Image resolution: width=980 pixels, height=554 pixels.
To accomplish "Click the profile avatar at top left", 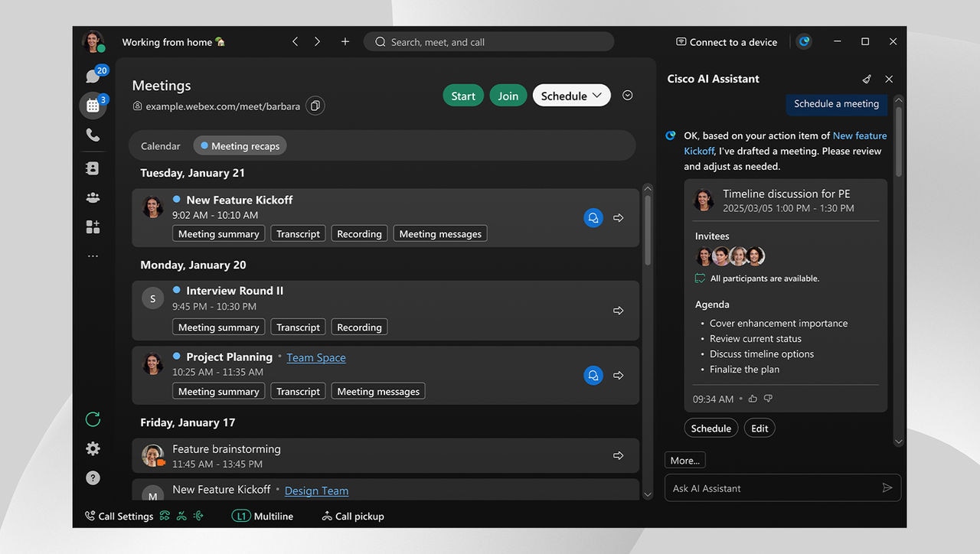I will point(93,41).
